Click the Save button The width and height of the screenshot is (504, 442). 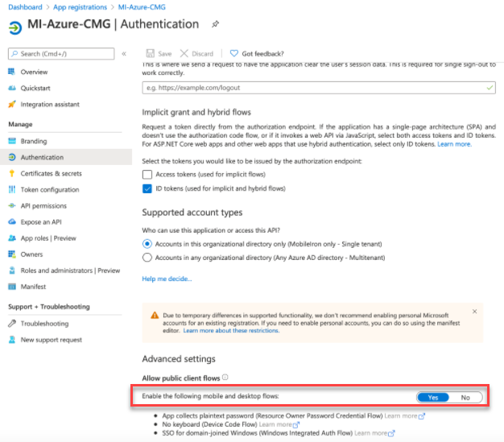point(159,53)
